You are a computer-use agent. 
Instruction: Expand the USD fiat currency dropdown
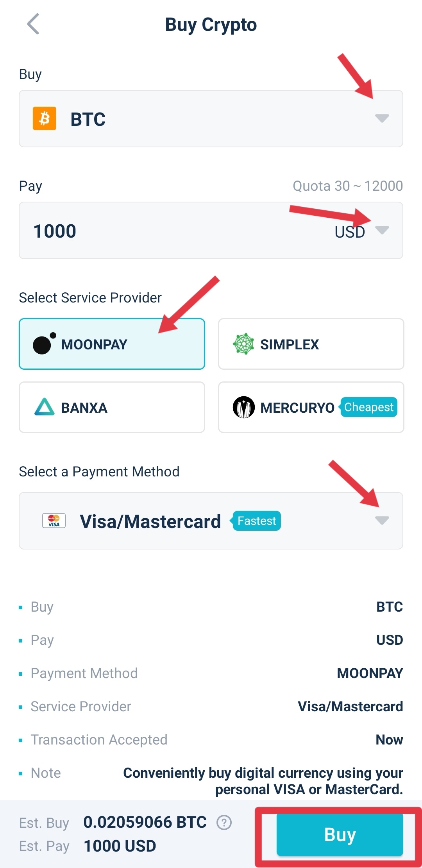point(382,231)
